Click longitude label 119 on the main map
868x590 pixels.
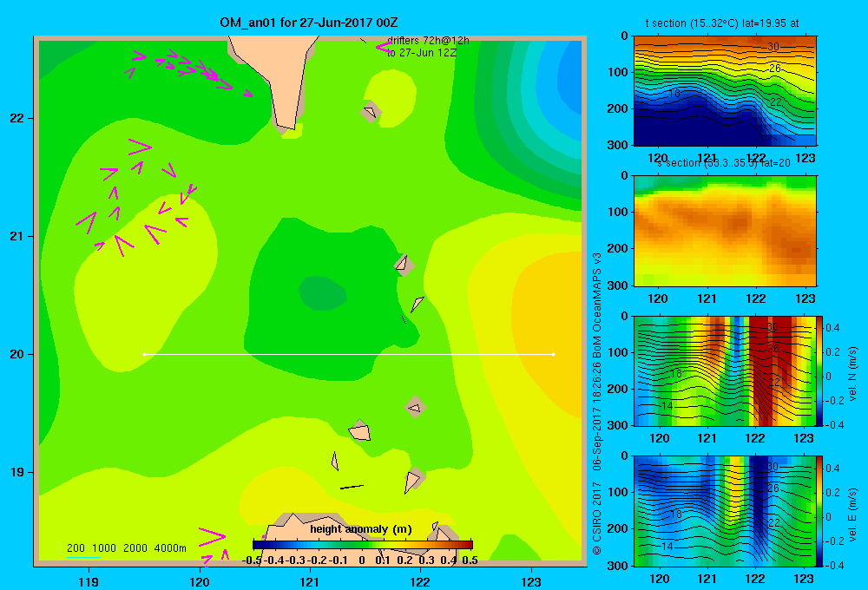point(89,581)
